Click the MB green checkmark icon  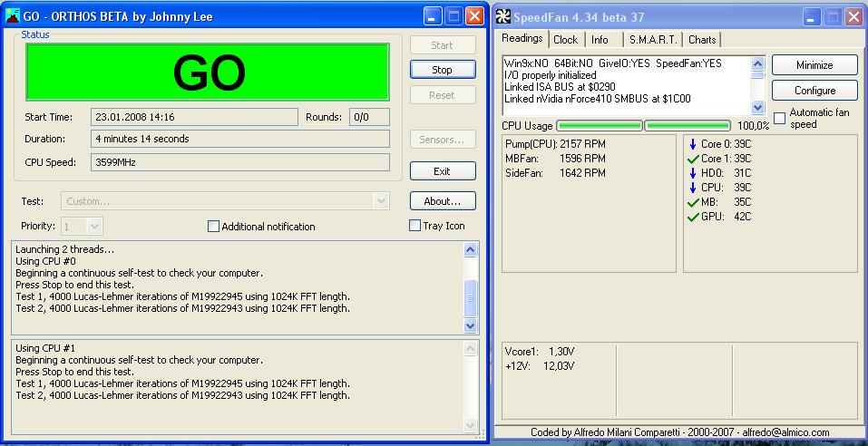click(693, 202)
